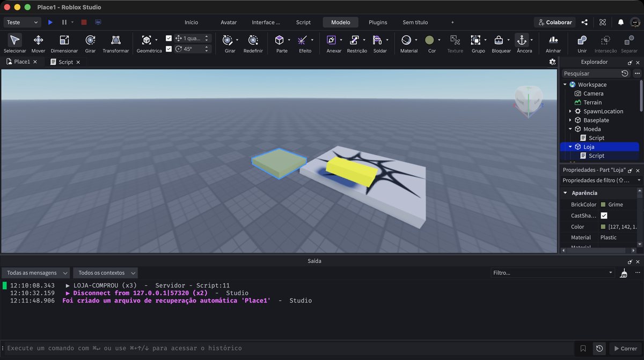The image size is (644, 360).
Task: Pause the running test
Action: [x=64, y=22]
